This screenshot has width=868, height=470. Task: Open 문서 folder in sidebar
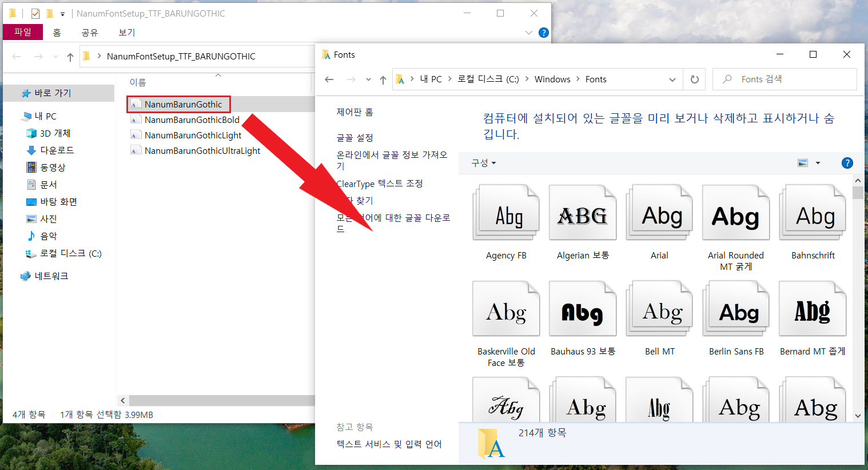[x=42, y=185]
